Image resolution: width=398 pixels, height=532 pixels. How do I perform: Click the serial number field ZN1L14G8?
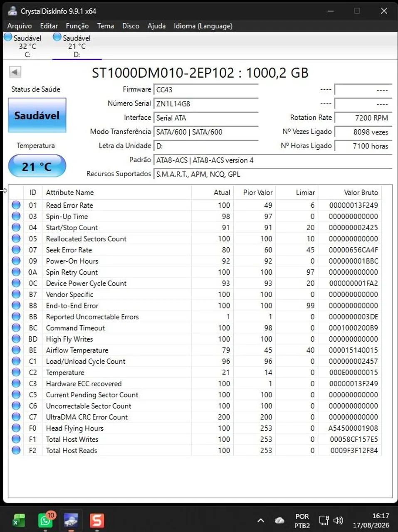[x=206, y=103]
